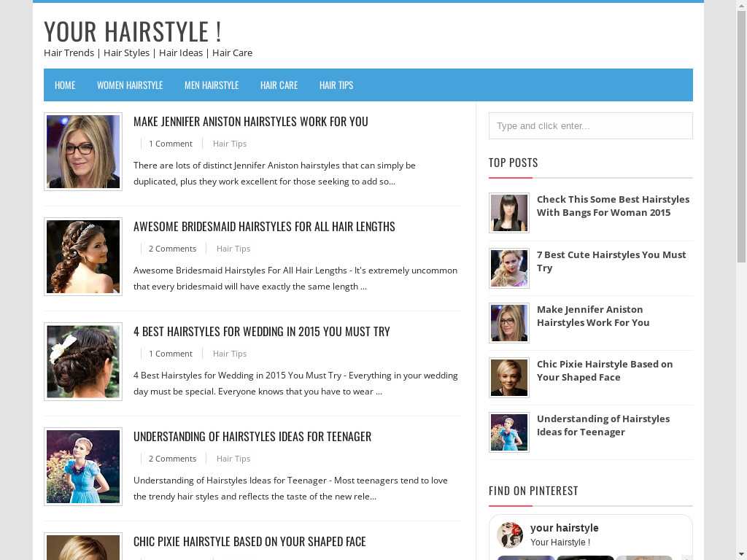The height and width of the screenshot is (560, 747).
Task: Open '4 Best Hairstyles for Wedding' title
Action: point(261,331)
